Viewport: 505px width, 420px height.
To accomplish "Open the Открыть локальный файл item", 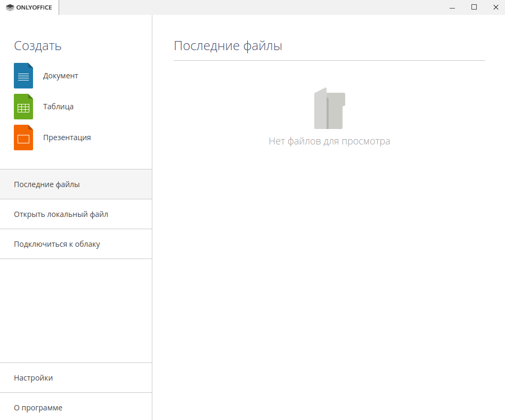I will coord(76,214).
